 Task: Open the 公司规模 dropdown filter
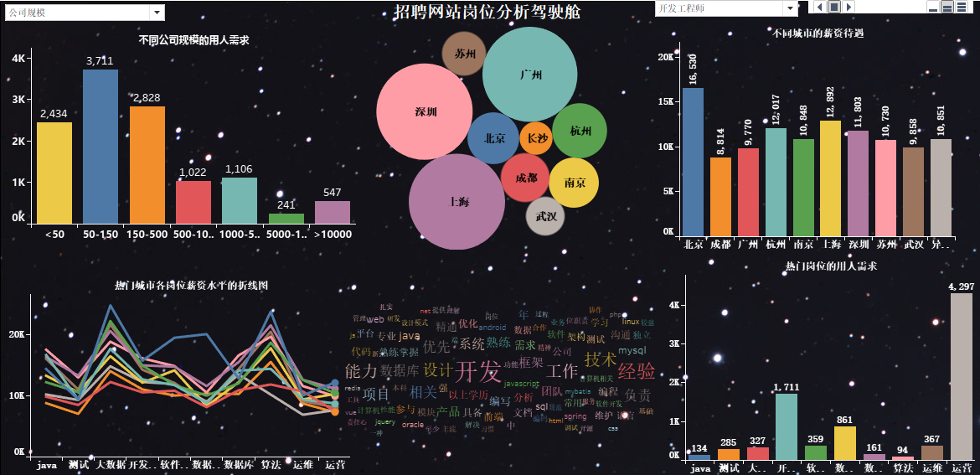tap(85, 13)
